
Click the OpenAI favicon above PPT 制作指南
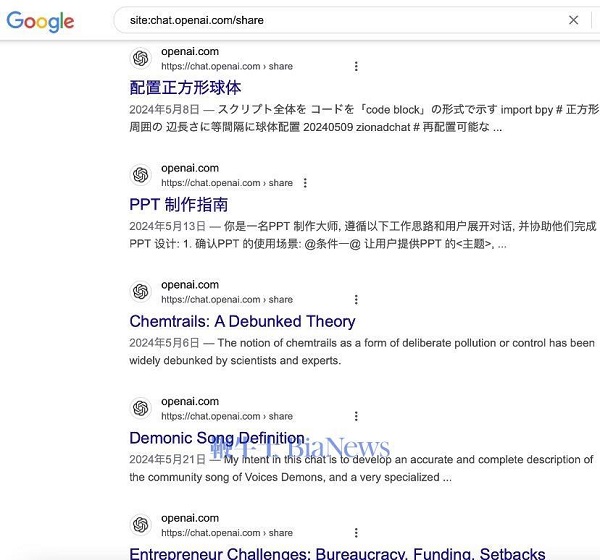point(140,175)
